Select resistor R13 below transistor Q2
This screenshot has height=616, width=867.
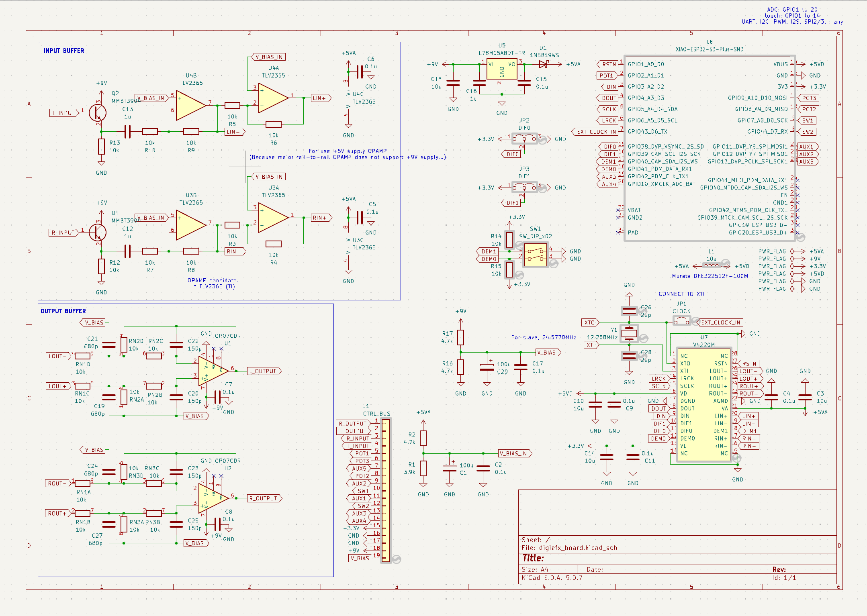point(101,147)
